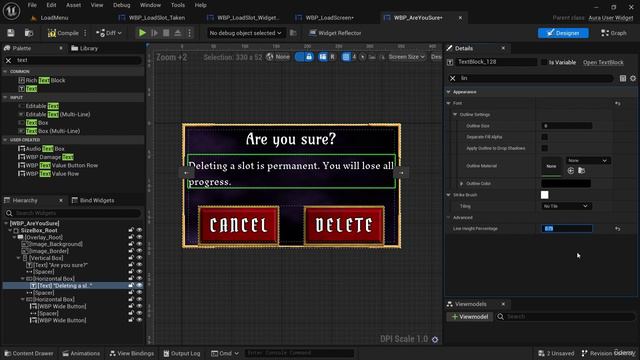This screenshot has height=360, width=640.
Task: Open the Library tab
Action: pyautogui.click(x=84, y=48)
